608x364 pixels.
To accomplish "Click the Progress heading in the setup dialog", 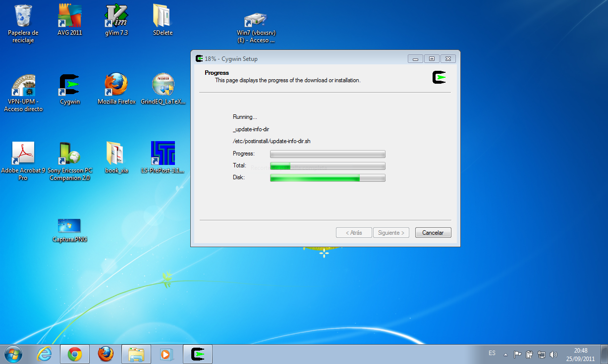I will pyautogui.click(x=217, y=73).
